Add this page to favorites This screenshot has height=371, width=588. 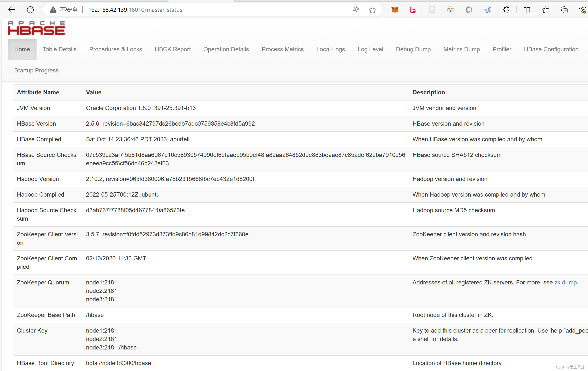[x=372, y=10]
